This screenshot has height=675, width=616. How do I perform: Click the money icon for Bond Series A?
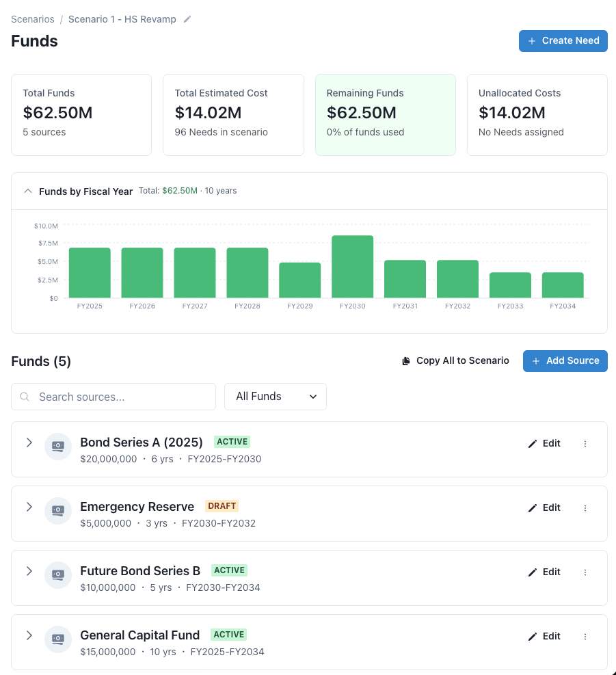(x=58, y=447)
